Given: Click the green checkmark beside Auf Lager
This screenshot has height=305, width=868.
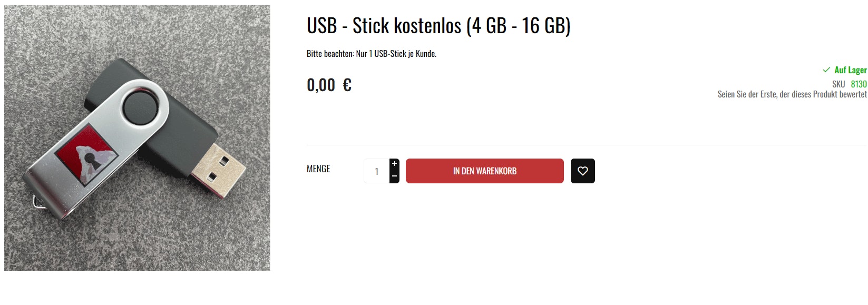Looking at the screenshot, I should (826, 70).
